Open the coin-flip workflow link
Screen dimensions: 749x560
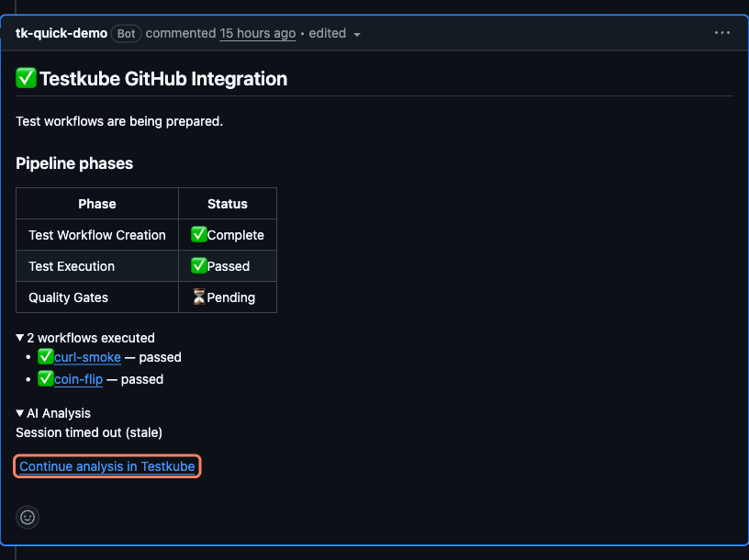(x=78, y=379)
